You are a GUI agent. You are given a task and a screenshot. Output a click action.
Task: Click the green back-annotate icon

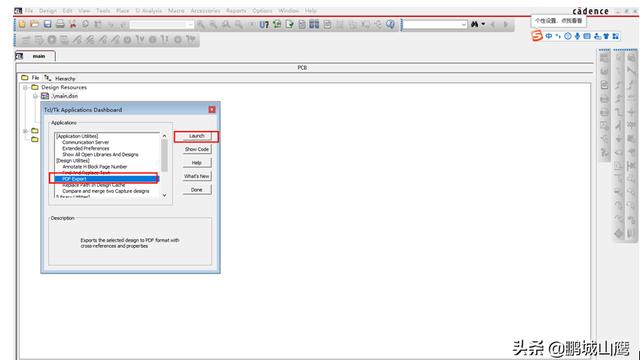(x=277, y=24)
